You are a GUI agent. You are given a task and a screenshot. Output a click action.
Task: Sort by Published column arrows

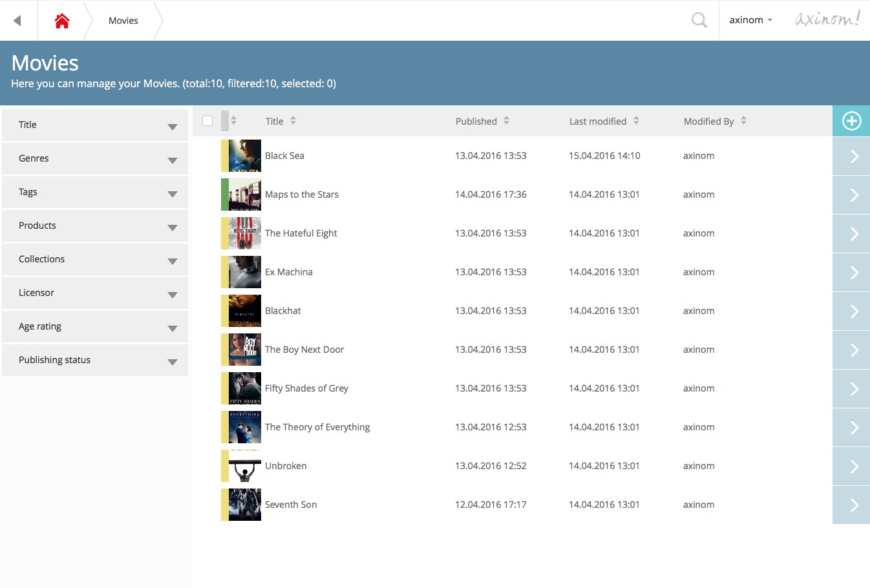(x=506, y=121)
